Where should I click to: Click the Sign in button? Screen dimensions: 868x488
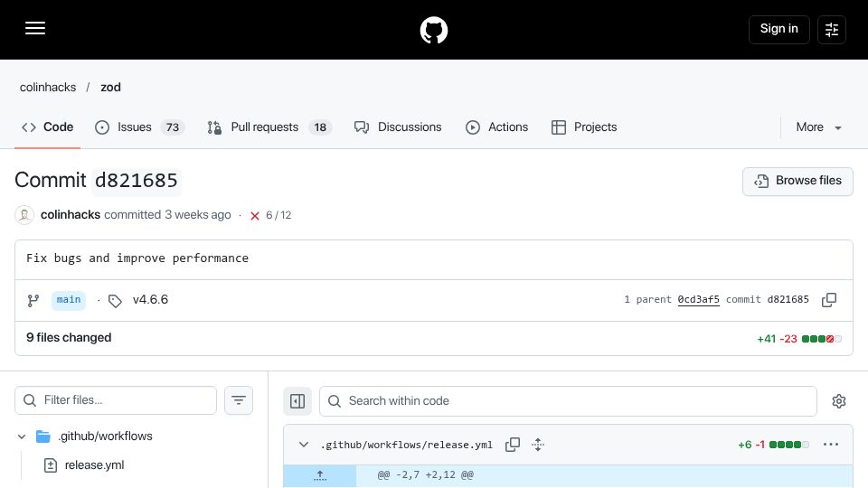[778, 29]
